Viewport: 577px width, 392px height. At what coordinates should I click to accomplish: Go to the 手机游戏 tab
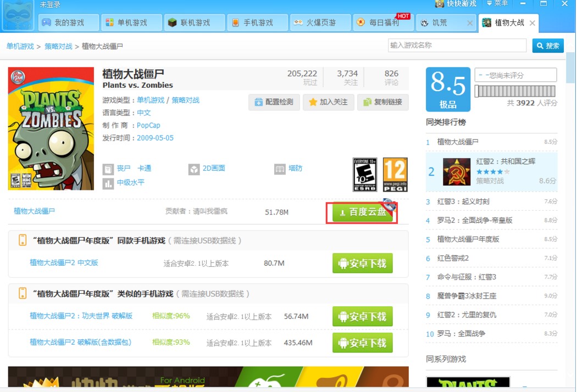tap(258, 23)
